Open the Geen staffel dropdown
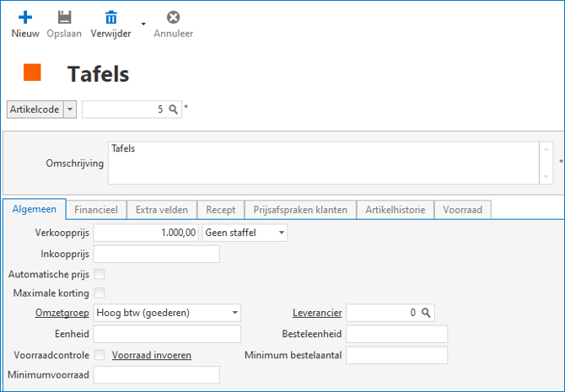The height and width of the screenshot is (392, 565). (245, 233)
